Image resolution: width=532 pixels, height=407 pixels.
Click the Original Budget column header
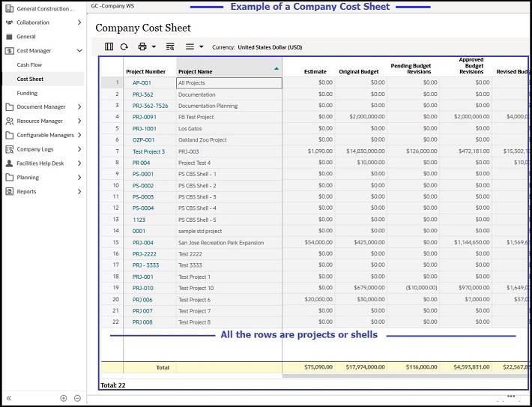point(359,72)
